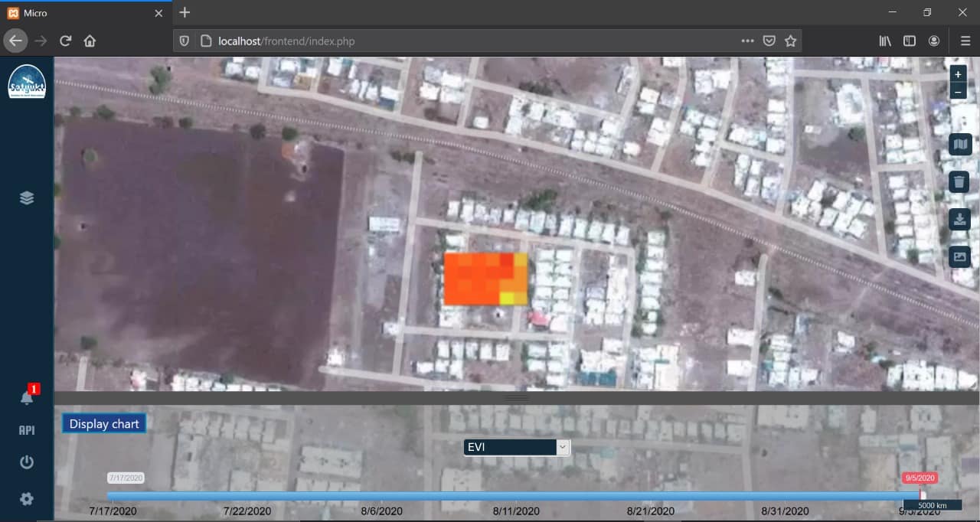Click the map basemap icon
This screenshot has height=522, width=980.
click(x=959, y=144)
